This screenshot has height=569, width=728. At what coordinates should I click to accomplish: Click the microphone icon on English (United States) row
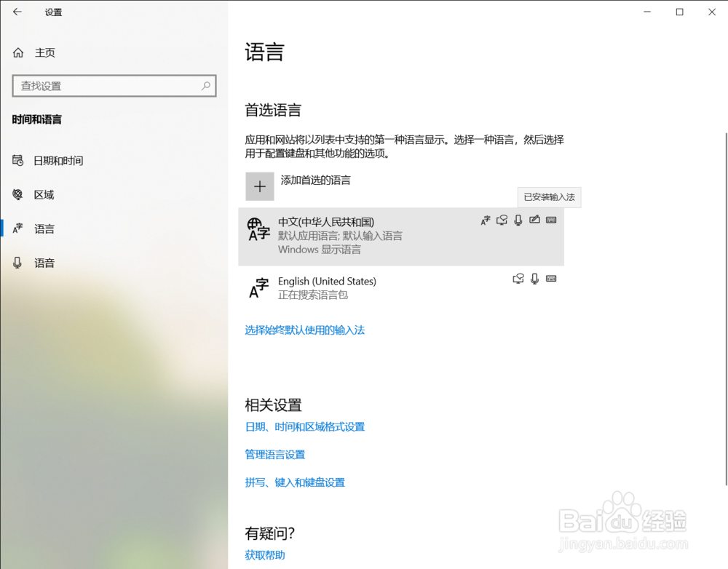point(534,279)
